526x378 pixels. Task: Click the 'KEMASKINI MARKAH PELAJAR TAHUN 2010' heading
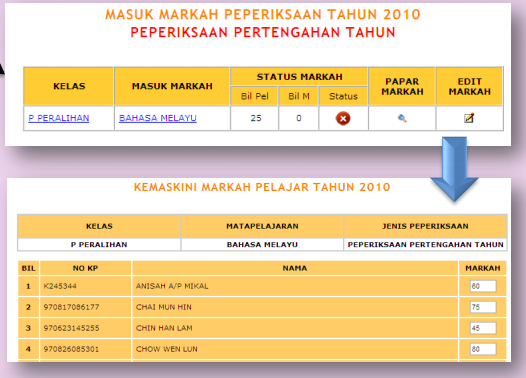pos(262,187)
